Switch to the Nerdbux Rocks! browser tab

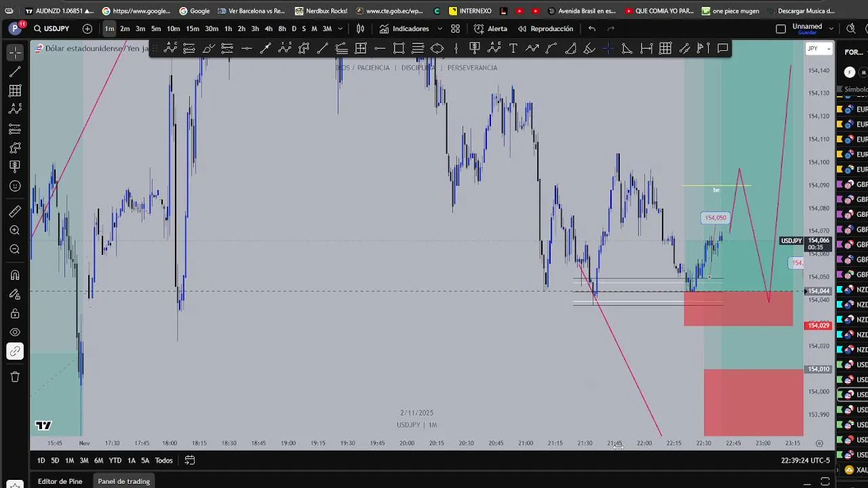pos(321,11)
